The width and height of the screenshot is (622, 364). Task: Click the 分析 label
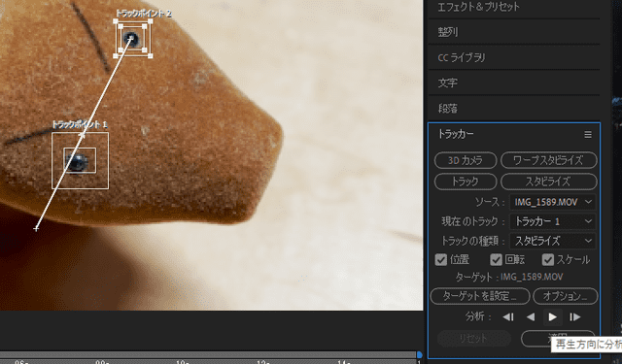coord(478,316)
